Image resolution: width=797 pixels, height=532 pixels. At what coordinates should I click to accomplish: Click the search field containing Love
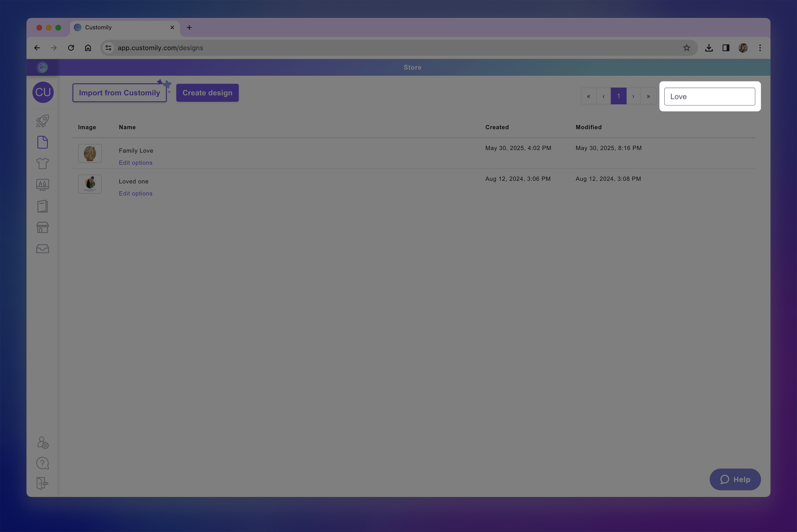click(x=709, y=97)
